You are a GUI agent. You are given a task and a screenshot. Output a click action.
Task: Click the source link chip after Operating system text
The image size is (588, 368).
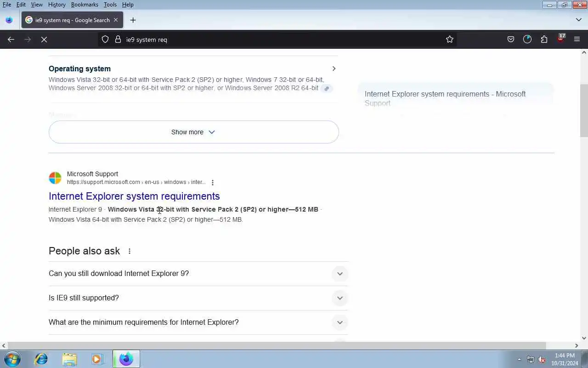pyautogui.click(x=327, y=88)
